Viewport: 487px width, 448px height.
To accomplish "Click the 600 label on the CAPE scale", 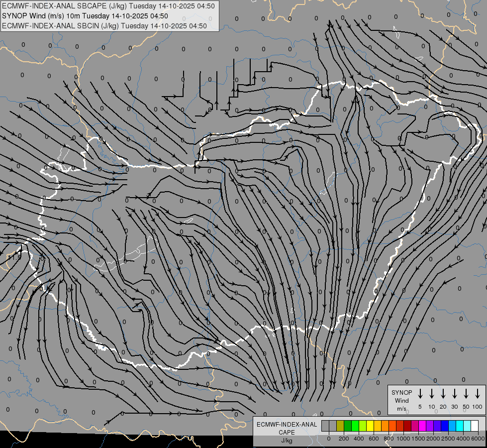I will tap(374, 439).
